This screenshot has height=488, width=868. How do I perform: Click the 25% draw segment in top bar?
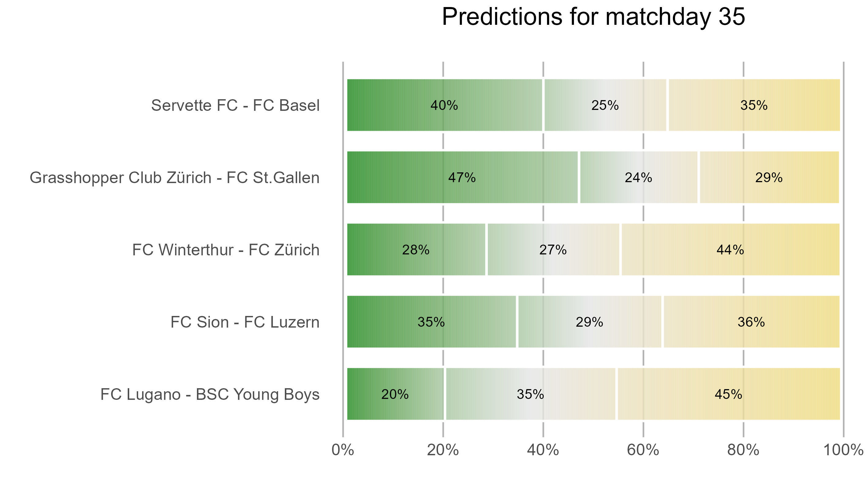pyautogui.click(x=605, y=105)
